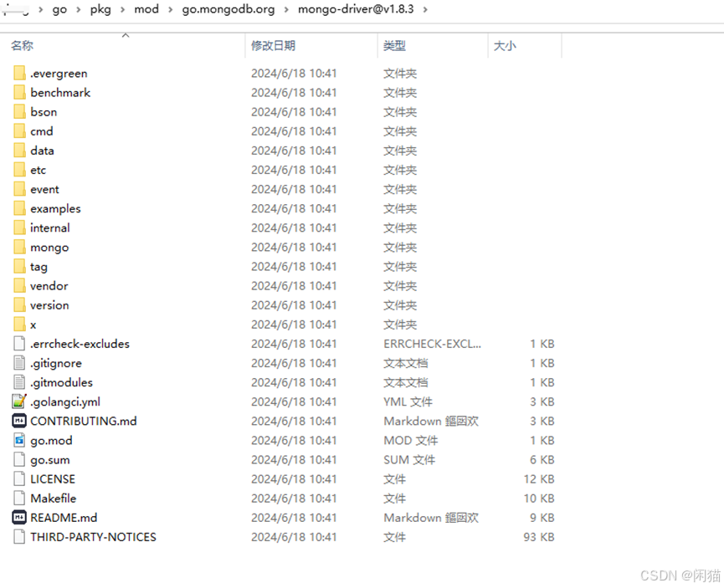Click the .golangci.yml file icon
The image size is (724, 588).
[x=19, y=401]
